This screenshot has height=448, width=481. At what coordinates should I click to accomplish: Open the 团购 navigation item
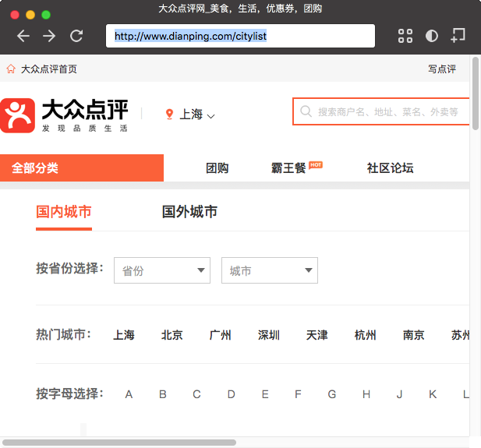point(218,168)
